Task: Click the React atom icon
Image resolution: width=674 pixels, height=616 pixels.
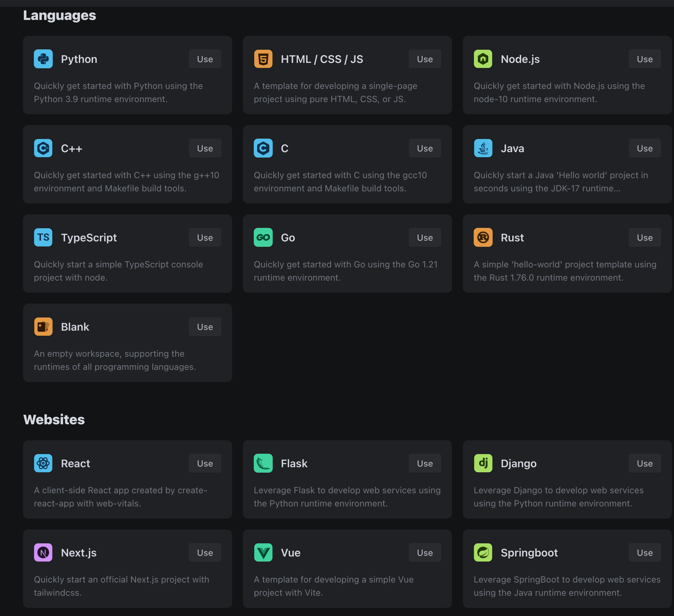Action: pos(43,463)
